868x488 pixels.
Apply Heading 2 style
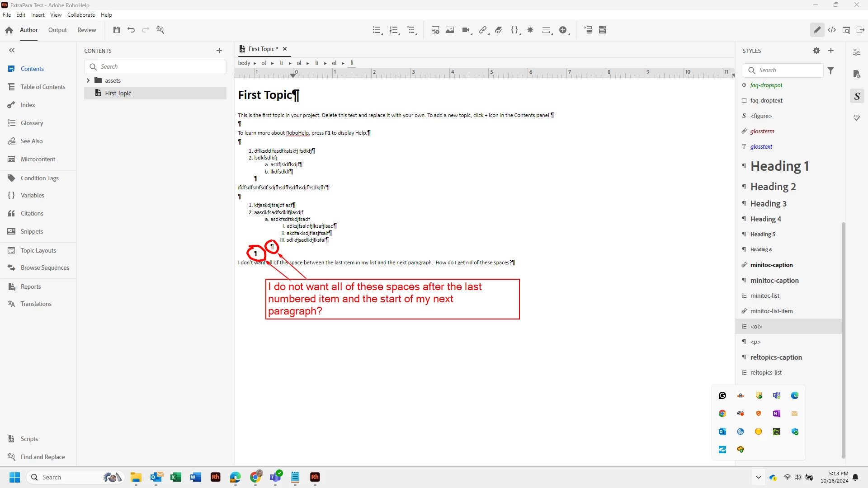(773, 187)
